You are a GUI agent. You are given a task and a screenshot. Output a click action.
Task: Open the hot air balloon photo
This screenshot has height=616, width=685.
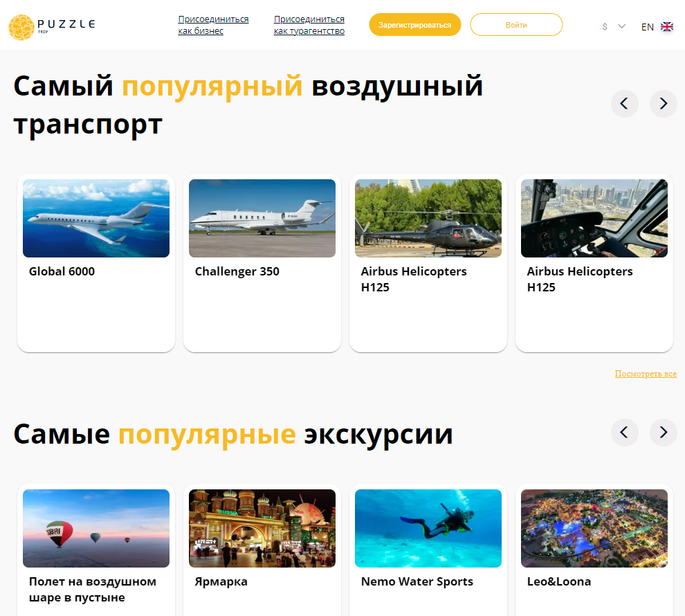point(96,528)
